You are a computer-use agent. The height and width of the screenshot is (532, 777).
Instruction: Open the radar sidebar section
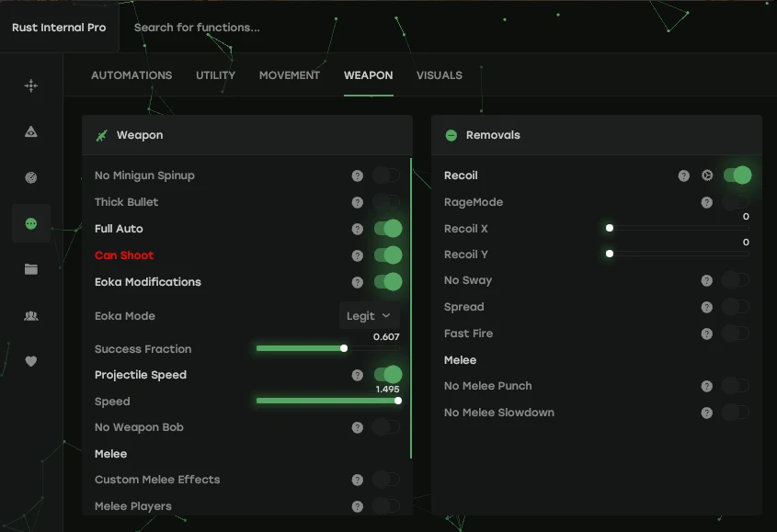click(x=30, y=177)
